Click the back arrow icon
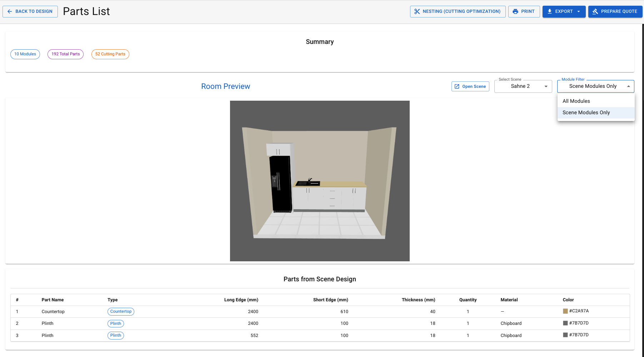644x357 pixels. tap(10, 11)
